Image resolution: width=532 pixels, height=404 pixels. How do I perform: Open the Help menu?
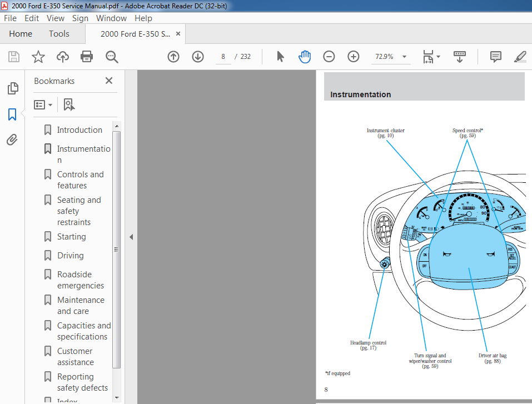(x=143, y=18)
